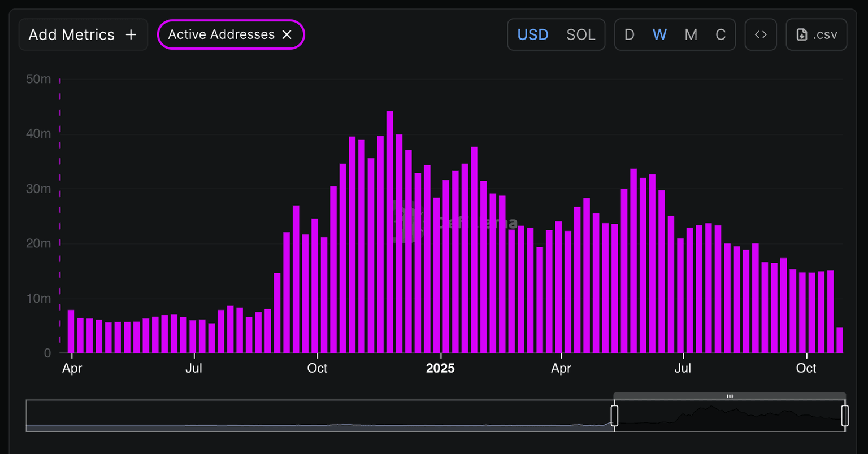The width and height of the screenshot is (868, 454).
Task: Select the daily (D) interval
Action: (x=629, y=35)
